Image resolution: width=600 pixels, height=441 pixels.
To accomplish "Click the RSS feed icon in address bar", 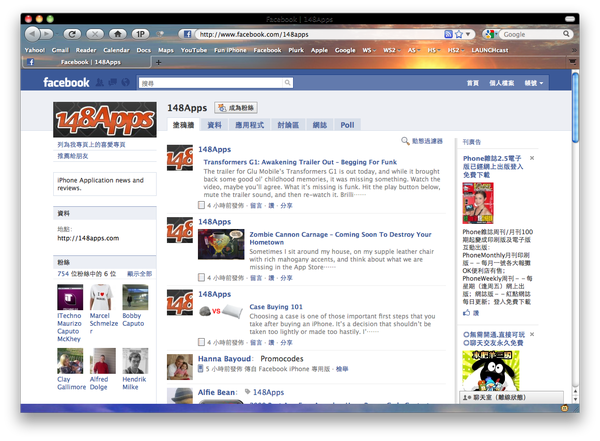I will point(448,34).
